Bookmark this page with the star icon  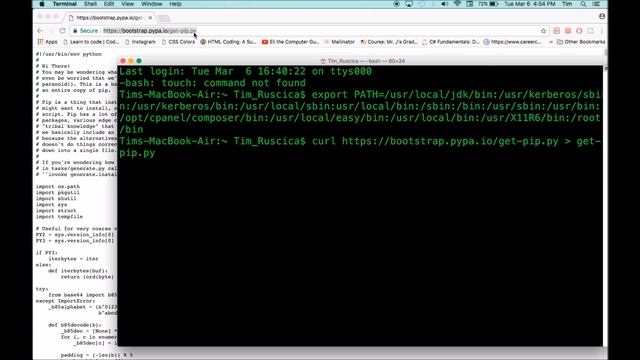point(543,31)
